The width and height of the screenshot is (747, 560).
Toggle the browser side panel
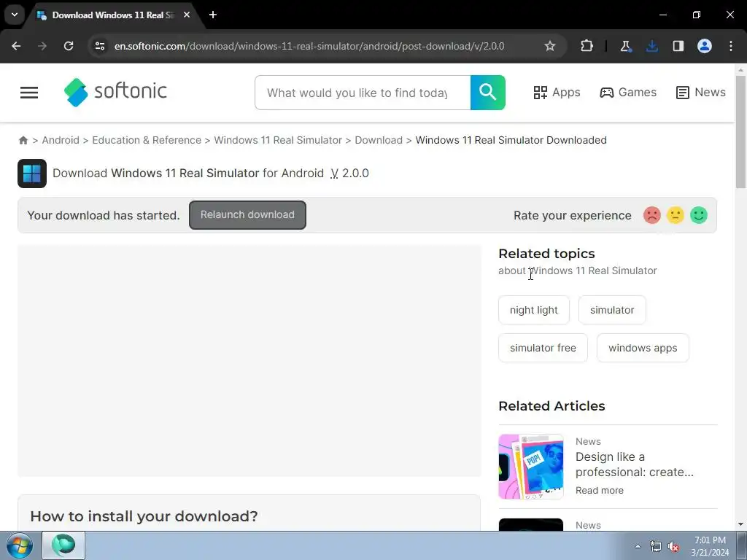coord(678,46)
